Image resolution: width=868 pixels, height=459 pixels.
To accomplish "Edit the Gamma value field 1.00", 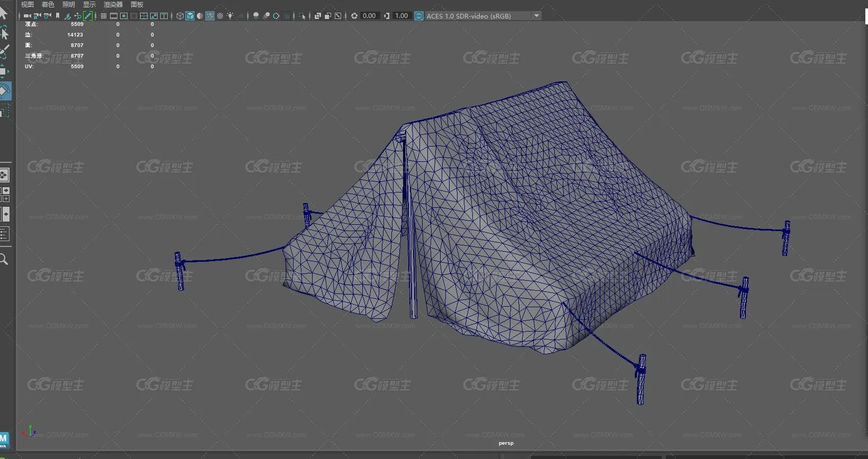I will (402, 16).
